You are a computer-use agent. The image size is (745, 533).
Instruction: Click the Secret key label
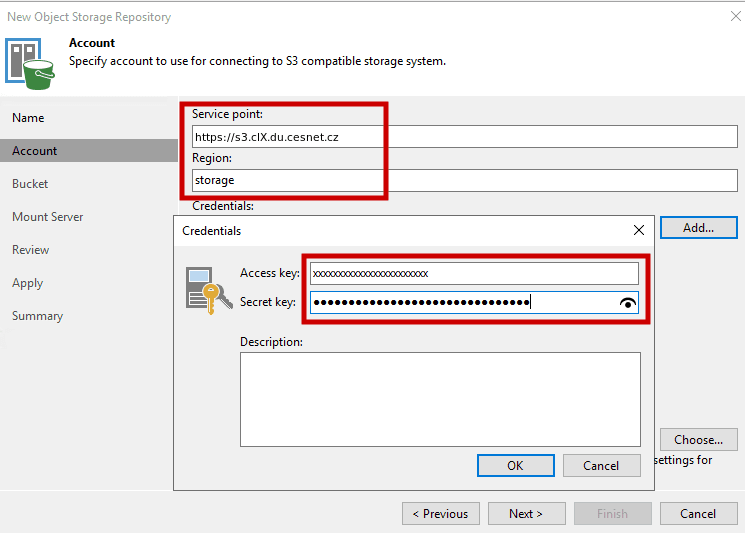[x=268, y=302]
